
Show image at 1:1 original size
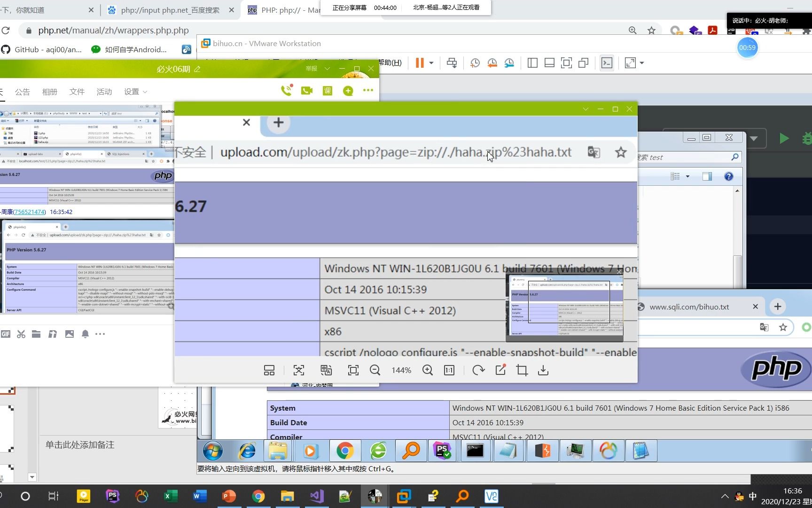click(449, 371)
